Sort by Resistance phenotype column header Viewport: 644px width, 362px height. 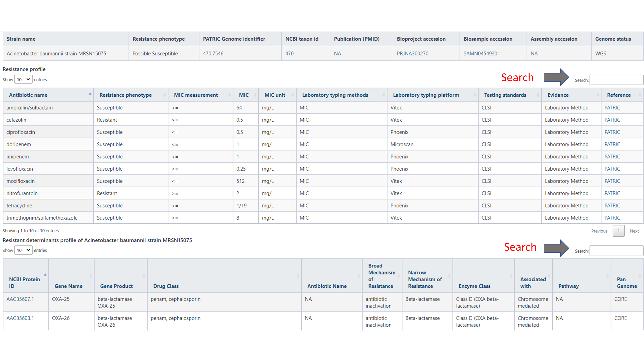[x=126, y=95]
